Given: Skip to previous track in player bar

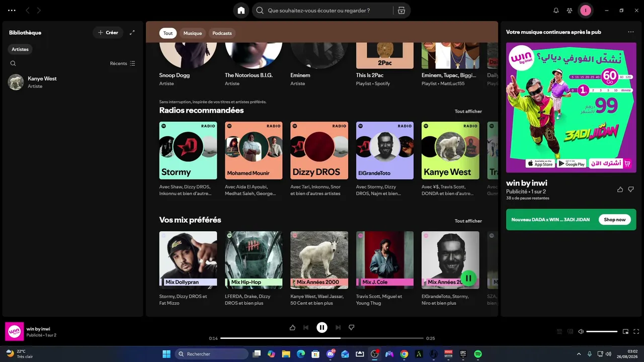Looking at the screenshot, I should pyautogui.click(x=306, y=327).
